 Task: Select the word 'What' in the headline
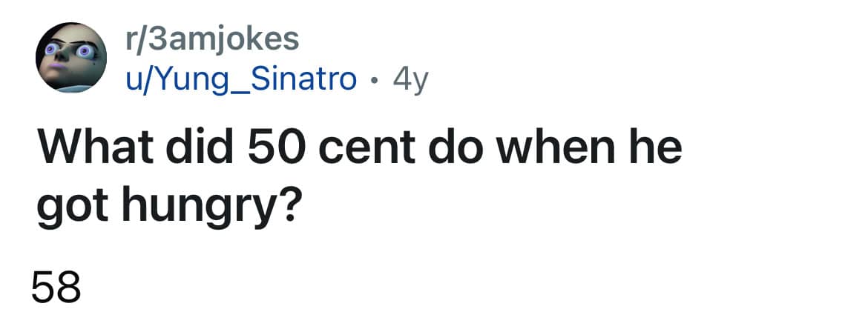click(x=91, y=148)
